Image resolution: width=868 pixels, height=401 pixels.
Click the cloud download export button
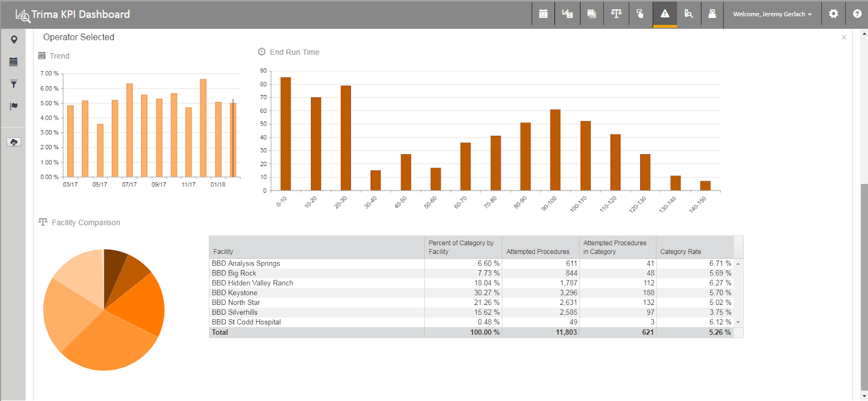(14, 142)
